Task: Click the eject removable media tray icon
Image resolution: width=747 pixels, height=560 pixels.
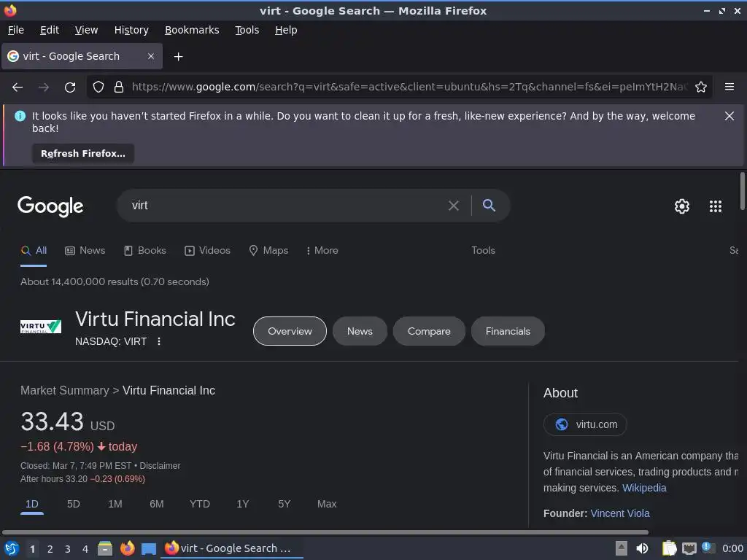Action: [622, 548]
